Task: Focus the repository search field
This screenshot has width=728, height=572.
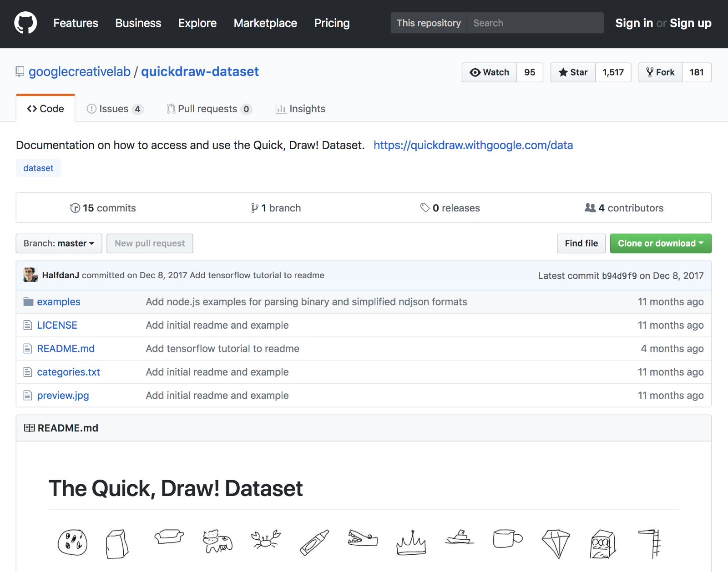Action: click(x=535, y=23)
